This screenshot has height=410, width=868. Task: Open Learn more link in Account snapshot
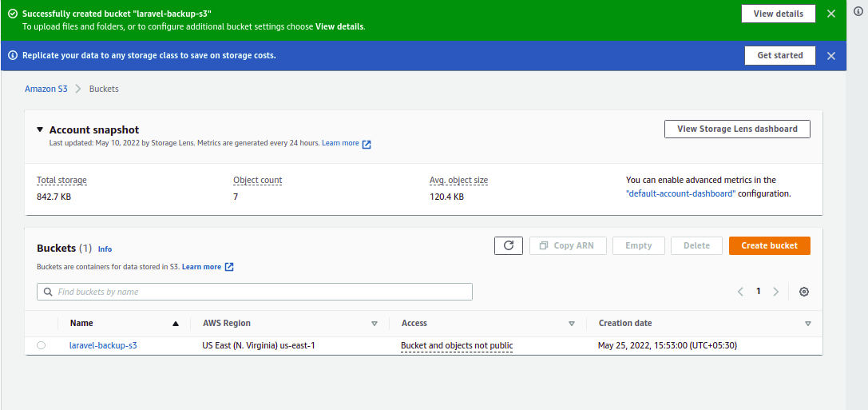pos(340,143)
